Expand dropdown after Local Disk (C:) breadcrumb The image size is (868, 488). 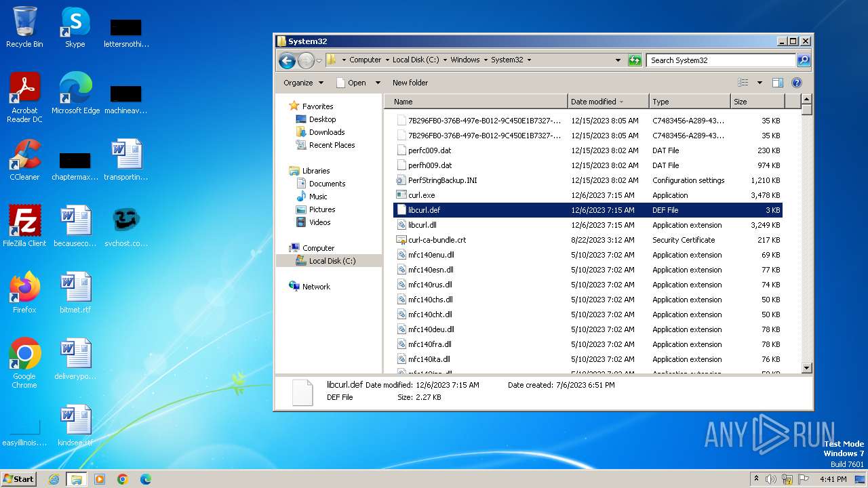click(445, 60)
